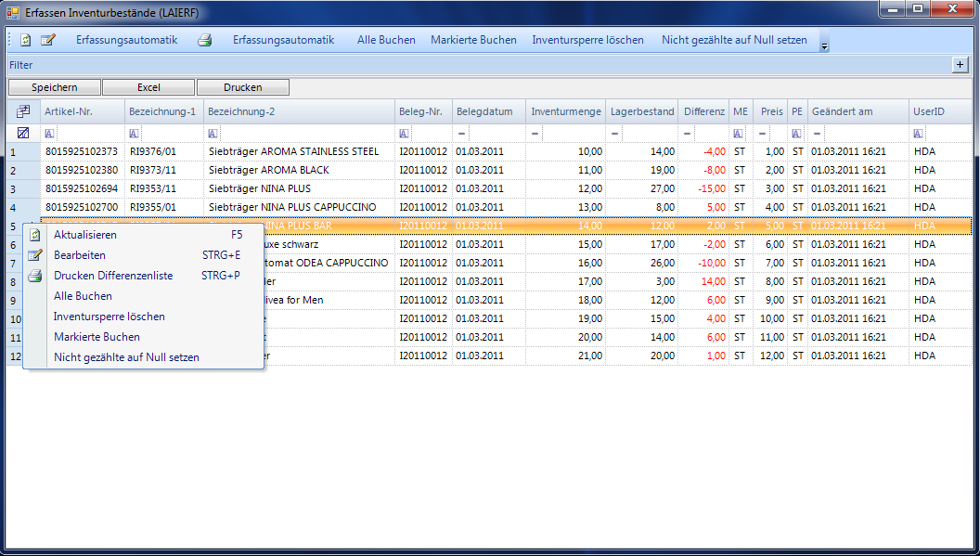
Task: Choose Aktualisieren from the context menu
Action: (x=85, y=235)
